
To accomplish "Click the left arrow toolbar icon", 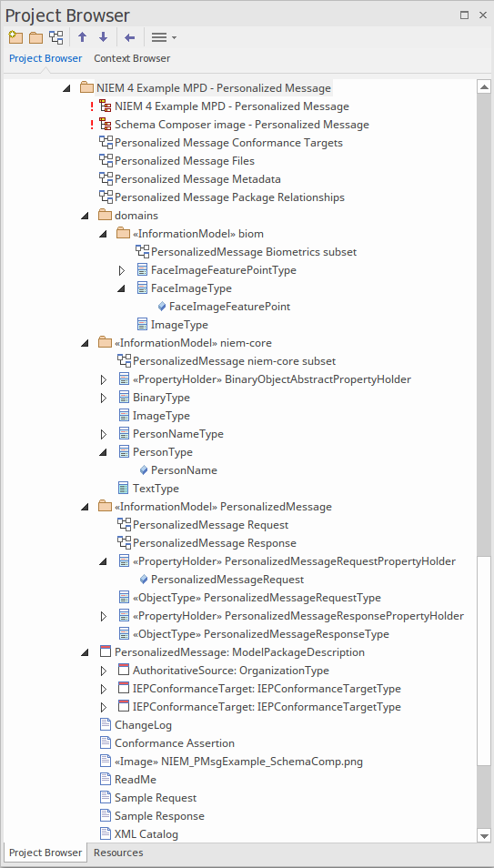I will [129, 37].
